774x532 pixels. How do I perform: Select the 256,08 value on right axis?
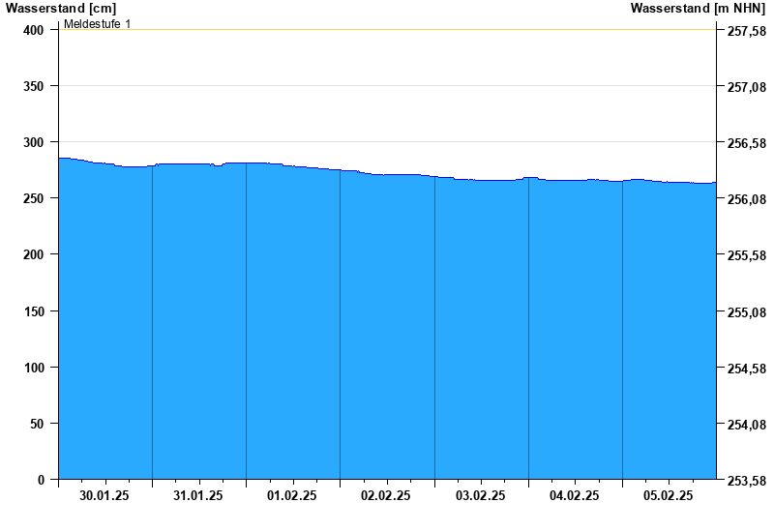[x=746, y=200]
